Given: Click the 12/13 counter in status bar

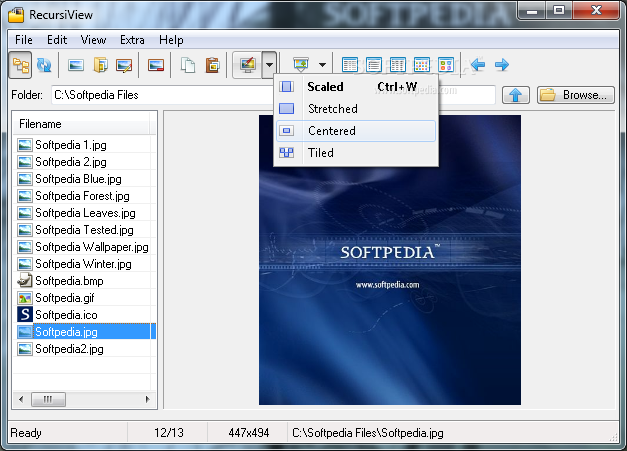Looking at the screenshot, I should pos(169,433).
